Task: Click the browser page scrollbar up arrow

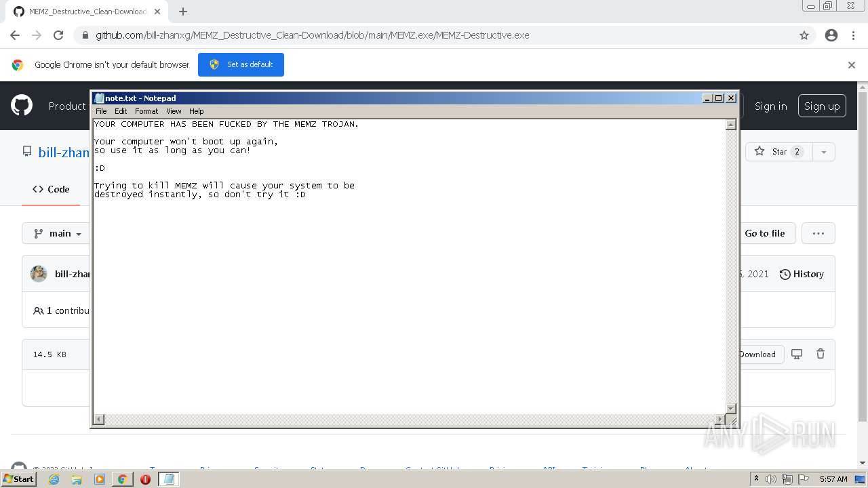Action: 863,87
